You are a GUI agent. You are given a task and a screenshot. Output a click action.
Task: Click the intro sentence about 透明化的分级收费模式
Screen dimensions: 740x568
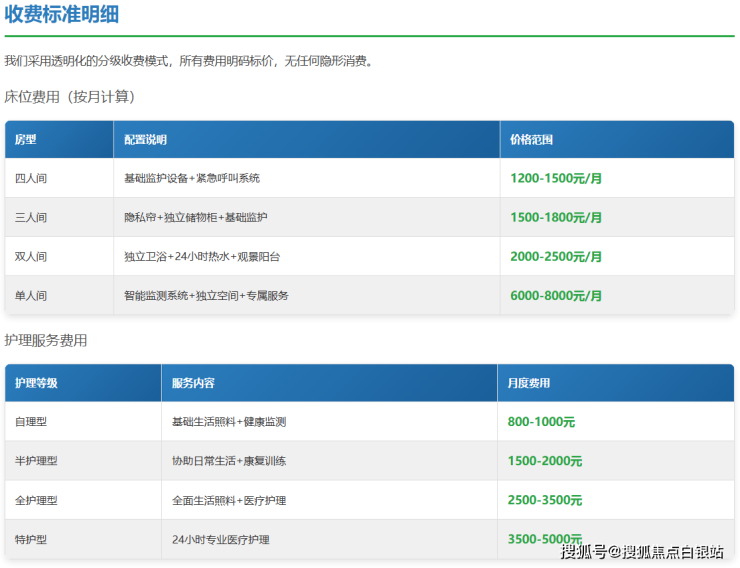pos(189,61)
